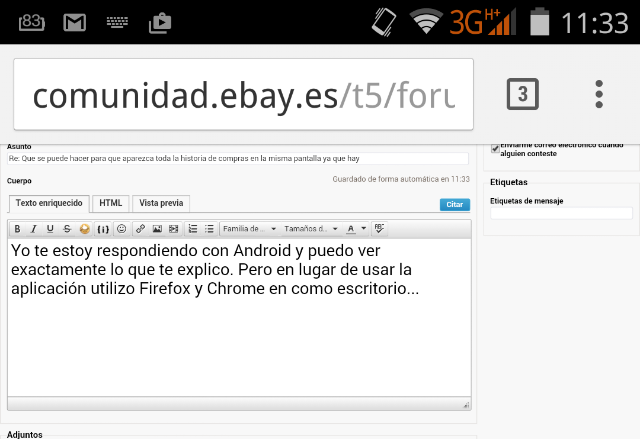Open the emoticon smiley picker

click(x=121, y=229)
